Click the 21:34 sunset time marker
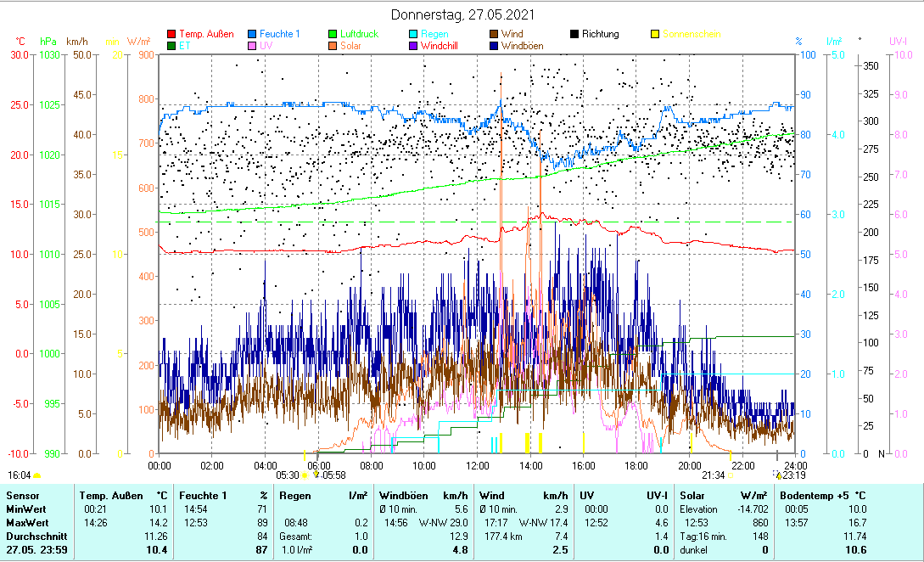This screenshot has height=562, width=924. 713,475
